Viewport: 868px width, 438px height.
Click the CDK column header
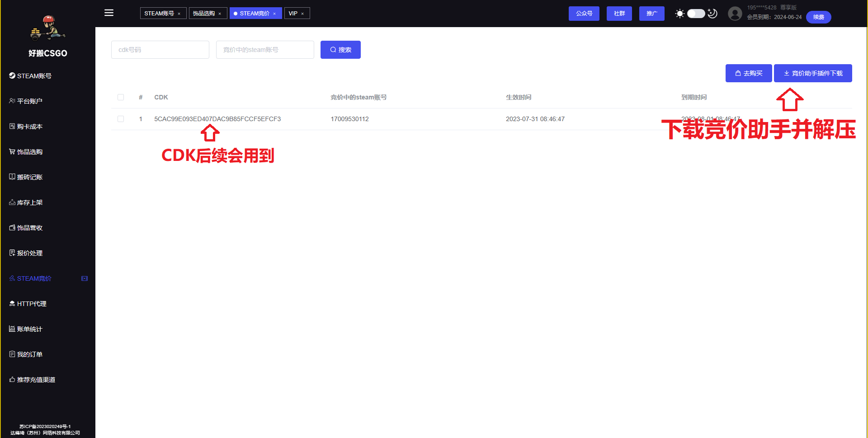pyautogui.click(x=161, y=97)
